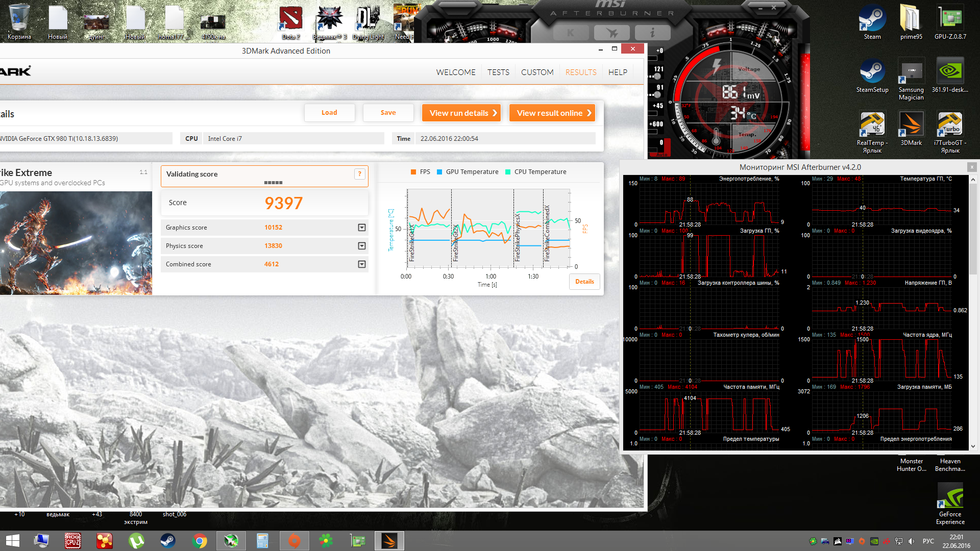The width and height of the screenshot is (980, 551).
Task: Click the Afterburner airplane profile button
Action: tap(611, 33)
